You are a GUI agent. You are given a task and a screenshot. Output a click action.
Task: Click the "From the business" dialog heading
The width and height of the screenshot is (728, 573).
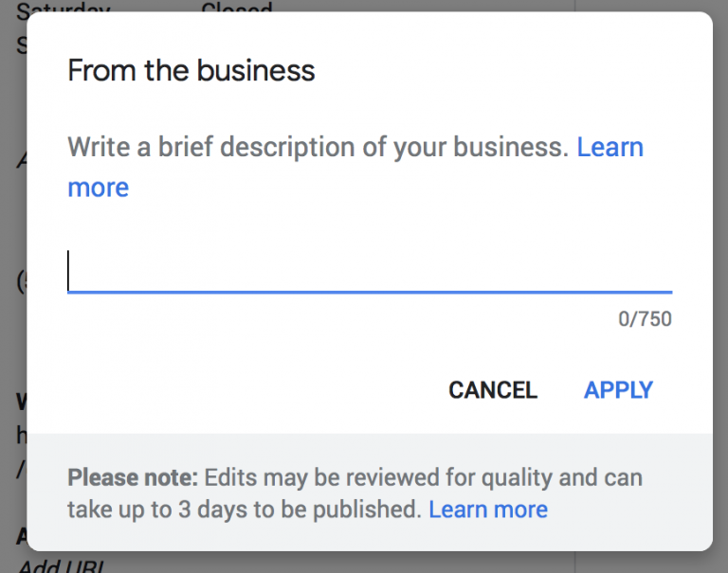(191, 70)
